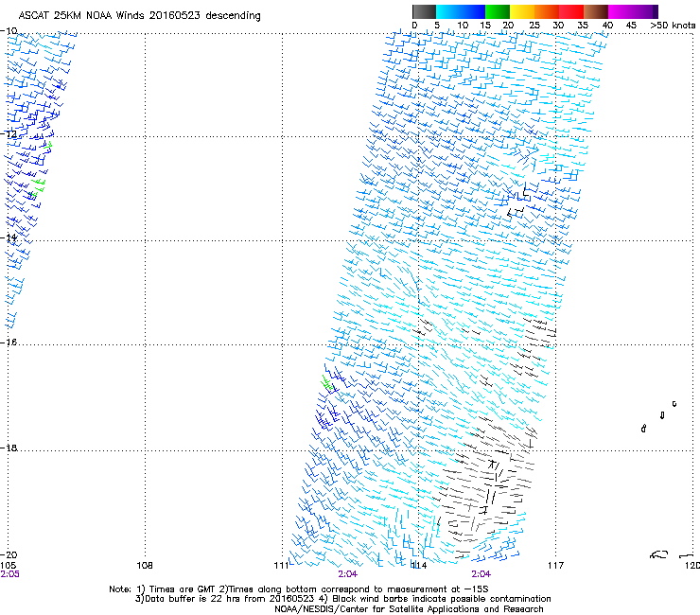700x615 pixels.
Task: Click the '2:04' time label between 111 and 114
Action: [348, 574]
